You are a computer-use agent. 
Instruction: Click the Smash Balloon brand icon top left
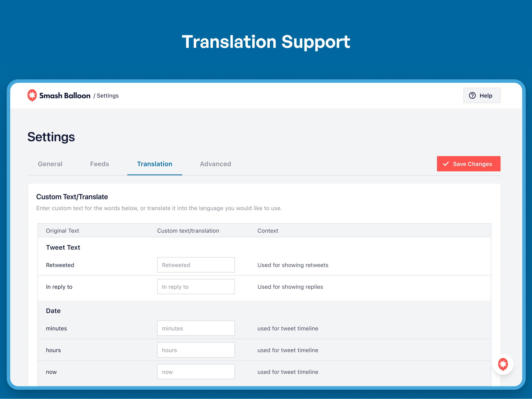coord(32,95)
